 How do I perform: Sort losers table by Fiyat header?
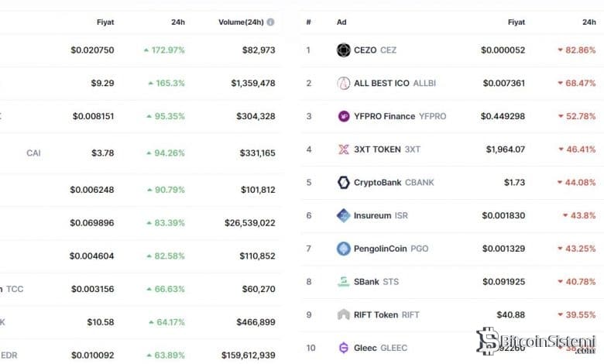[516, 22]
